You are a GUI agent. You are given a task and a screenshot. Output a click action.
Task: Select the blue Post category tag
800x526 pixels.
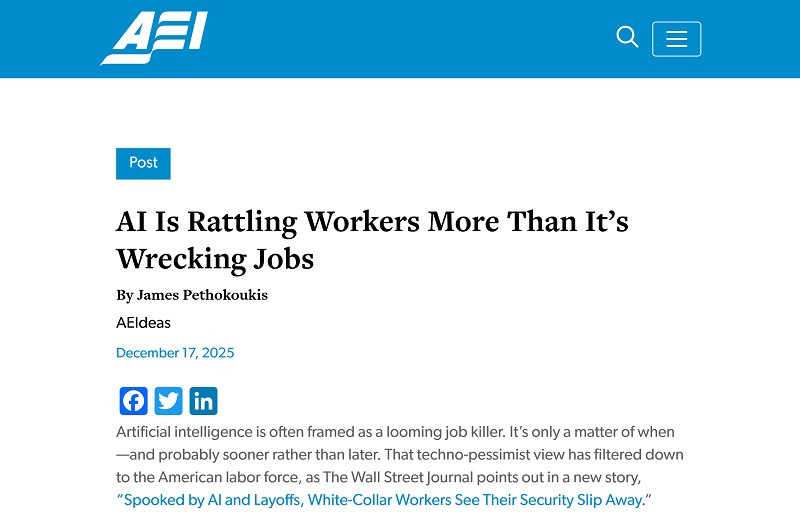143,163
